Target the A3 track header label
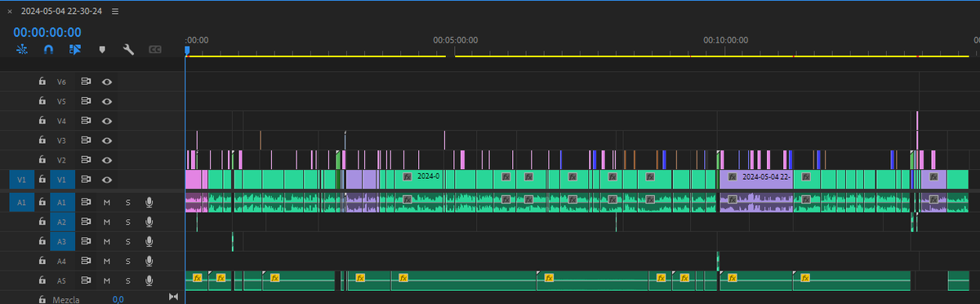980x304 pixels. point(61,241)
